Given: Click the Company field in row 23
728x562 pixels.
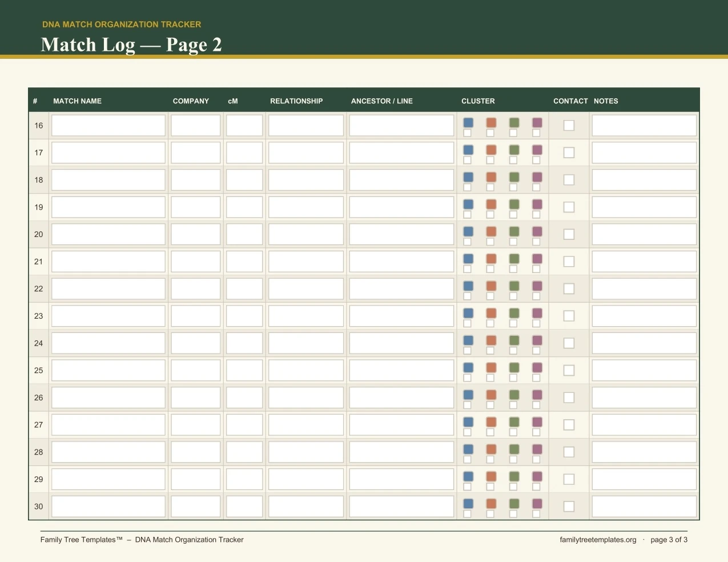Looking at the screenshot, I should [x=195, y=316].
